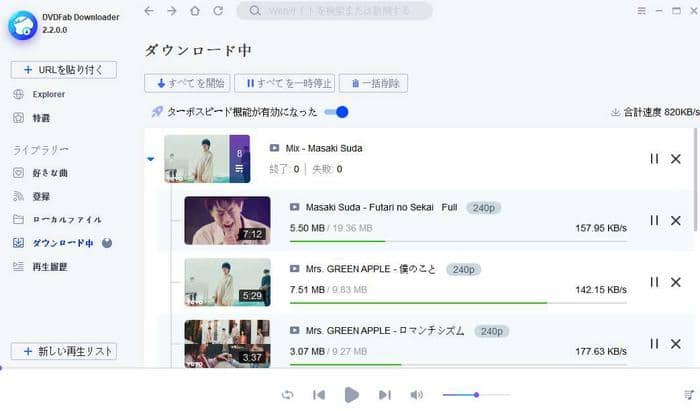Click the 177.63 KB/s speed text
Viewport: 700px width, 411px height.
(x=601, y=351)
